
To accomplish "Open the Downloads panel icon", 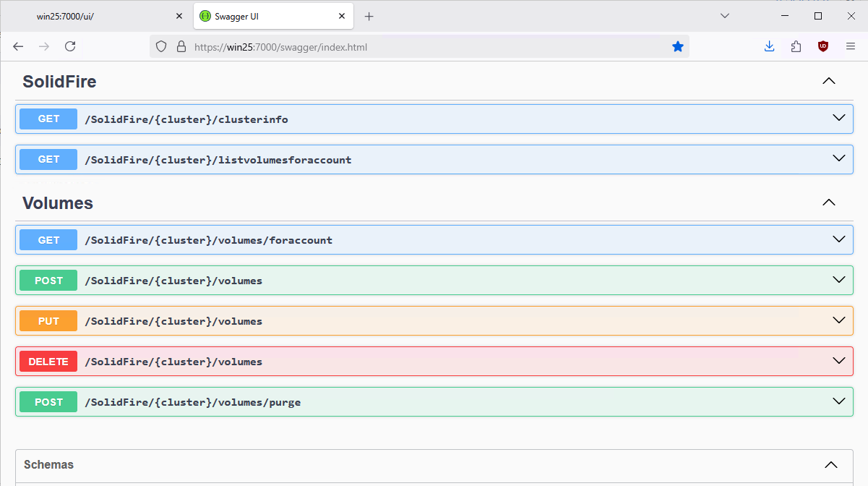I will point(770,46).
